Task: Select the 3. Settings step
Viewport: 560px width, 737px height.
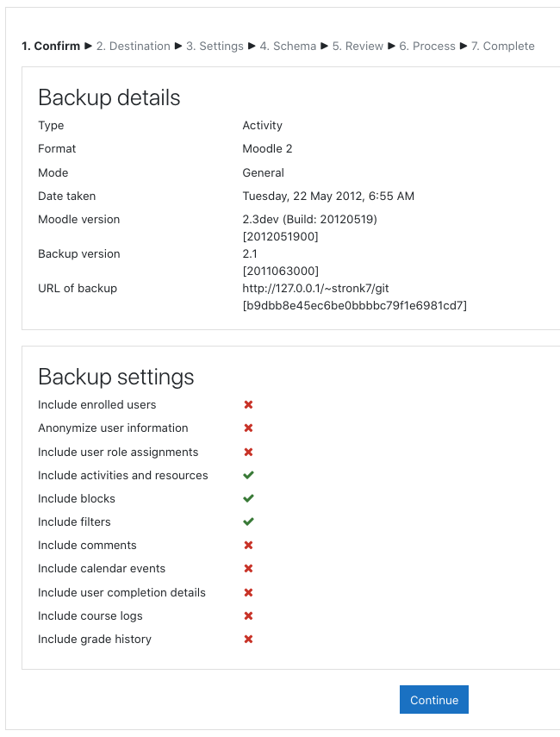Action: pos(215,46)
